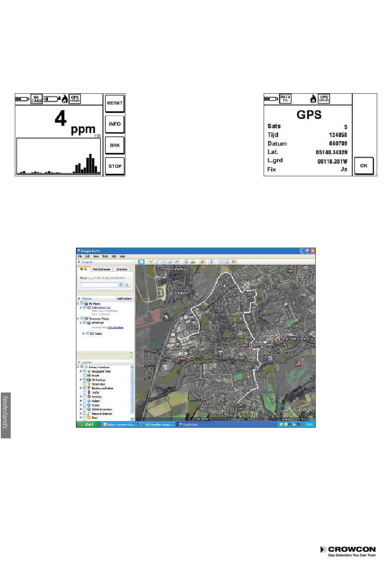Click the Windows Start button

pos(87,424)
